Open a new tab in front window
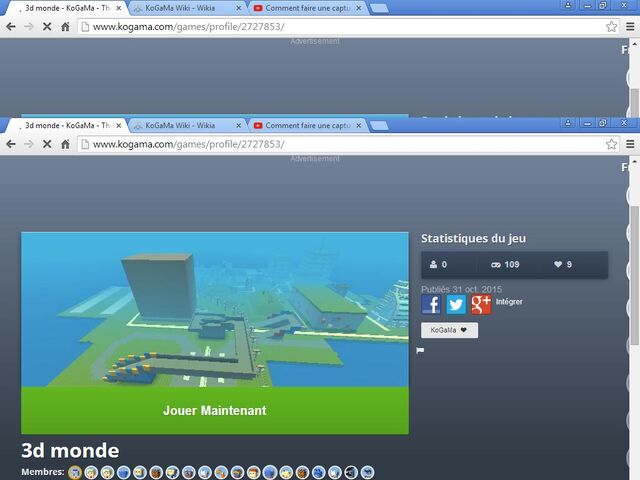The height and width of the screenshot is (480, 640). 380,126
